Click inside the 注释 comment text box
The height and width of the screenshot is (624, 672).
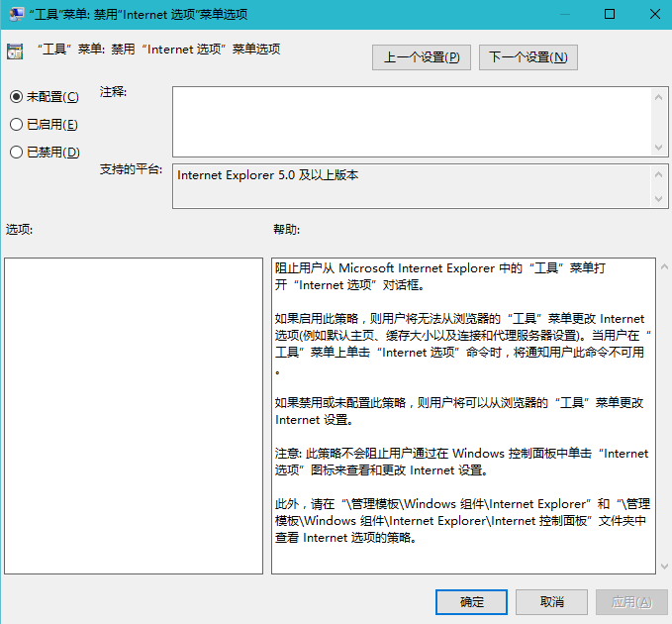coord(411,121)
